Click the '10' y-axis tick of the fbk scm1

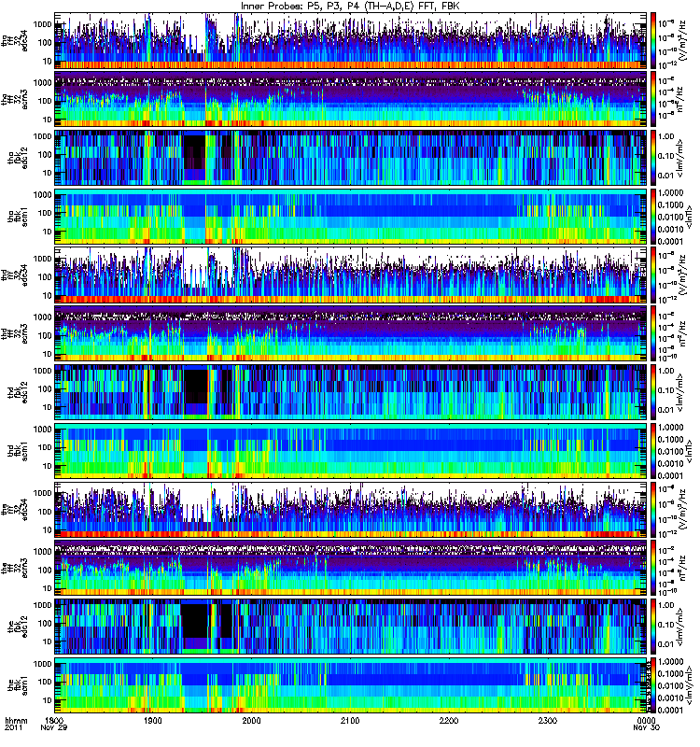[x=47, y=701]
